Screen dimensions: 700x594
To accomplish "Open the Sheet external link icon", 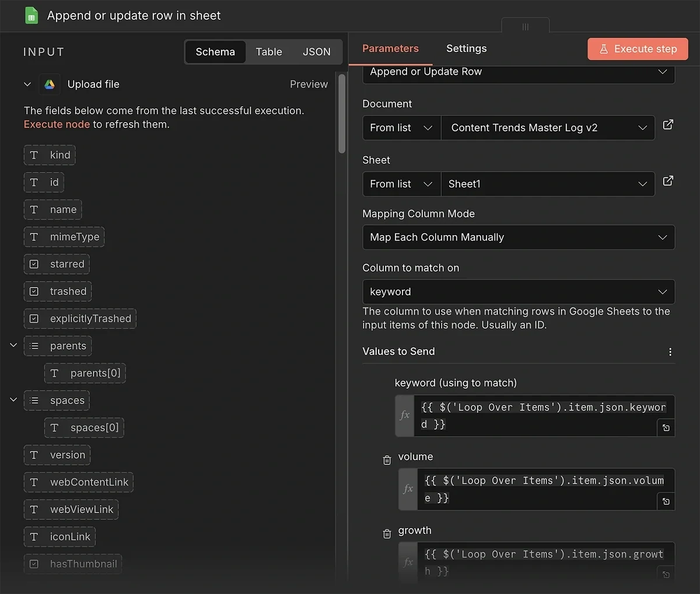I will (668, 181).
